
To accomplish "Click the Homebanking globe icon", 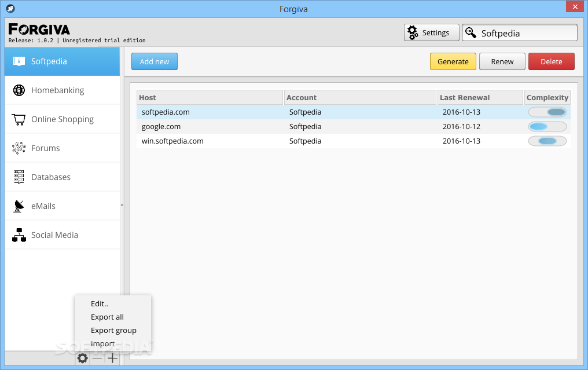I will click(x=19, y=90).
